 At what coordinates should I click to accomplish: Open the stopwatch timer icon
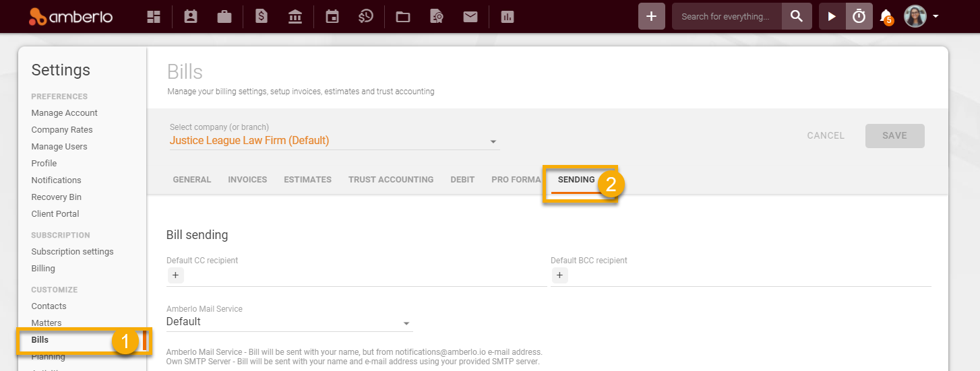[859, 16]
